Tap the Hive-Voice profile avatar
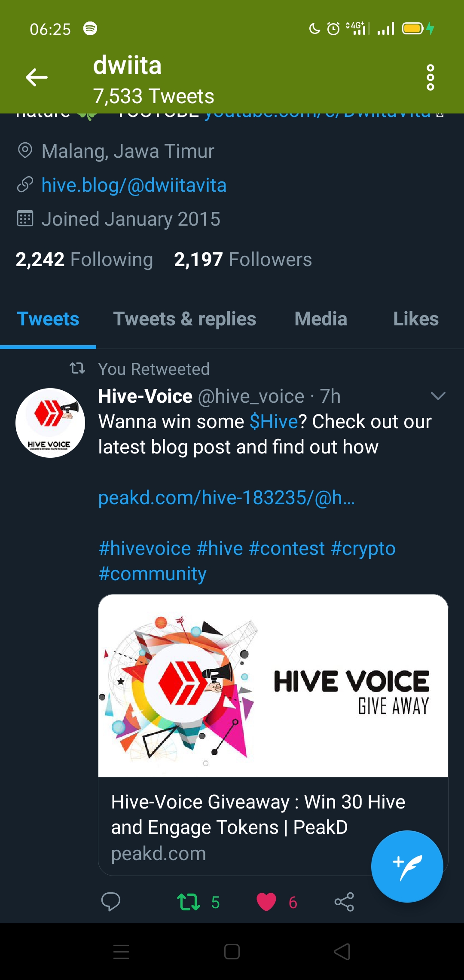The image size is (464, 980). click(x=50, y=423)
